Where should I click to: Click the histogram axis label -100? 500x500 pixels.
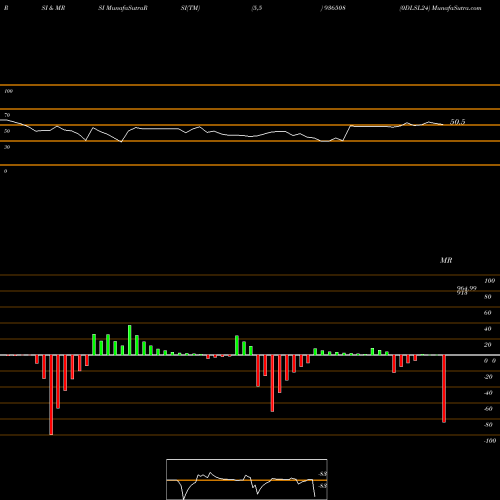[x=490, y=441]
